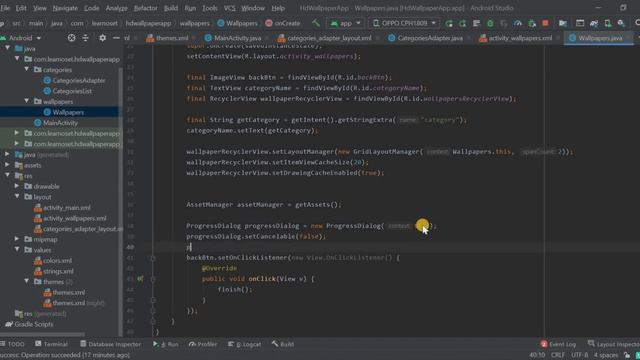This screenshot has width=640, height=360.
Task: Click the red Stop button
Action: click(x=545, y=23)
